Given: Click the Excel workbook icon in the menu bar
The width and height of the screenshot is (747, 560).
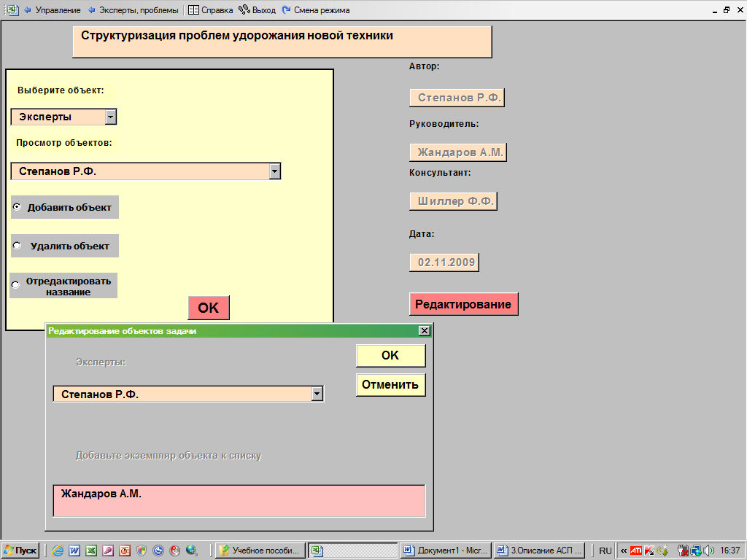Looking at the screenshot, I should (x=12, y=9).
